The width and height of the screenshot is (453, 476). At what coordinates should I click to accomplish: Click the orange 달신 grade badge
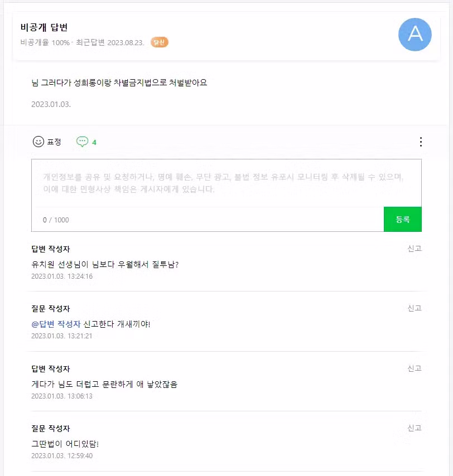point(158,42)
